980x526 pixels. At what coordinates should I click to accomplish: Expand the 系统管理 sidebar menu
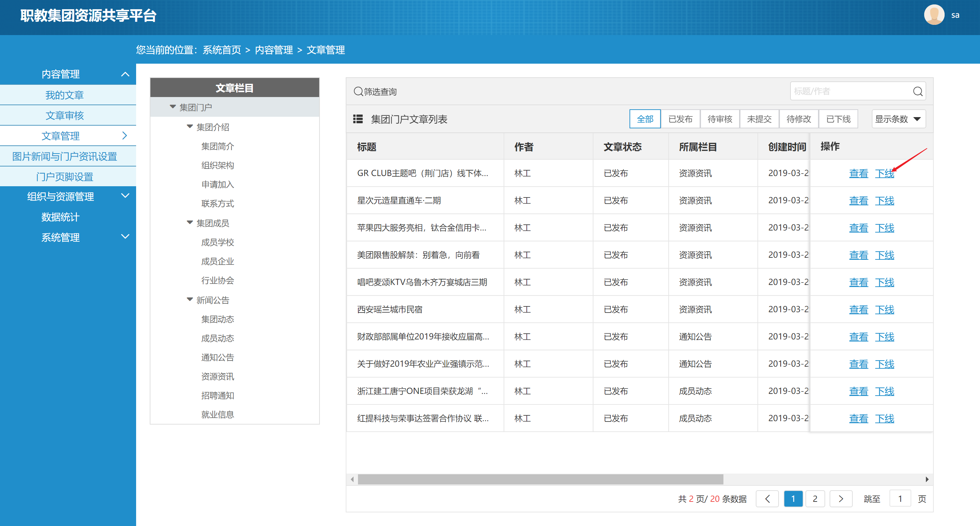tap(125, 237)
